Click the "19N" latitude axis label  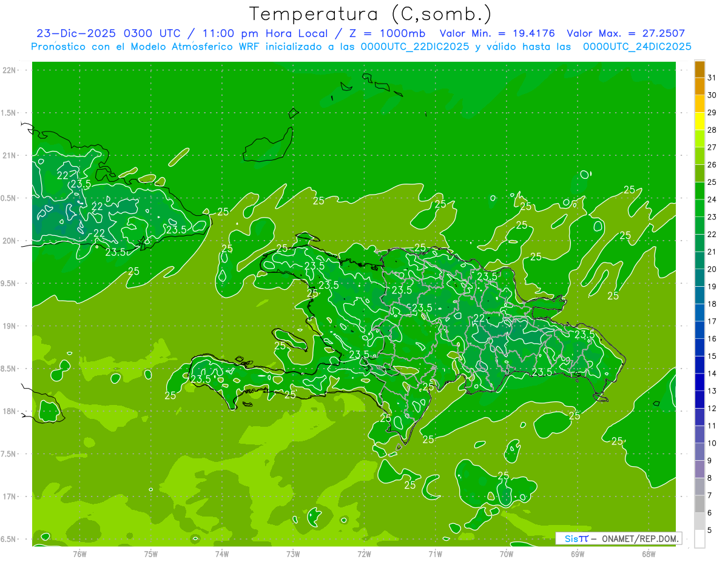[x=9, y=326]
